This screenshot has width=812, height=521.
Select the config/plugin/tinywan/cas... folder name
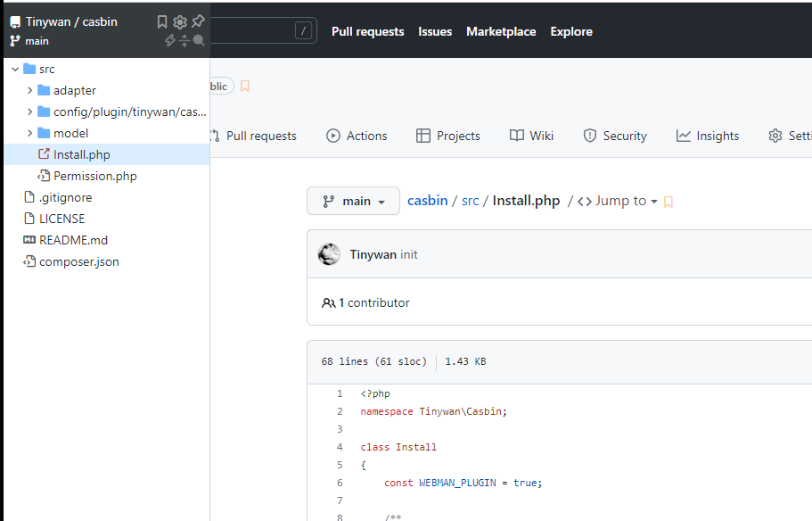(130, 112)
